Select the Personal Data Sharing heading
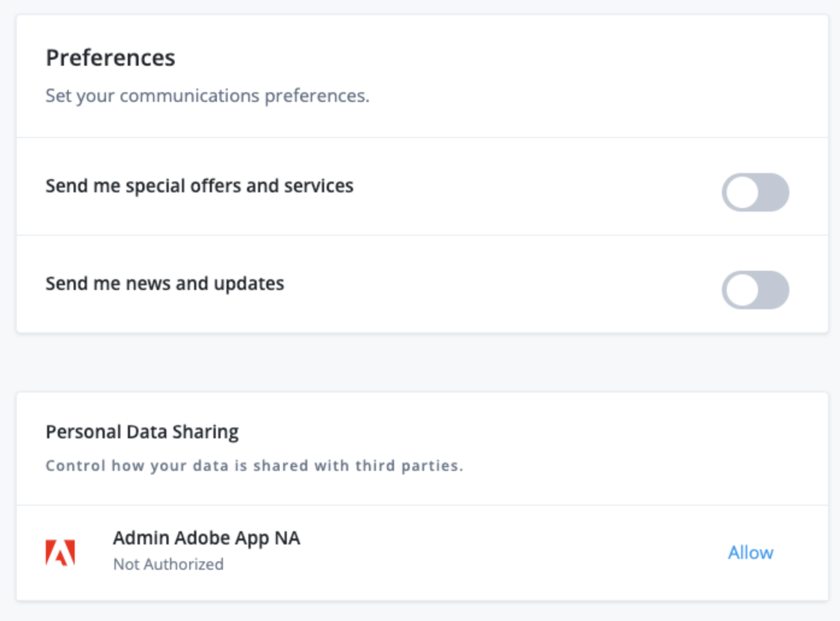 [142, 432]
